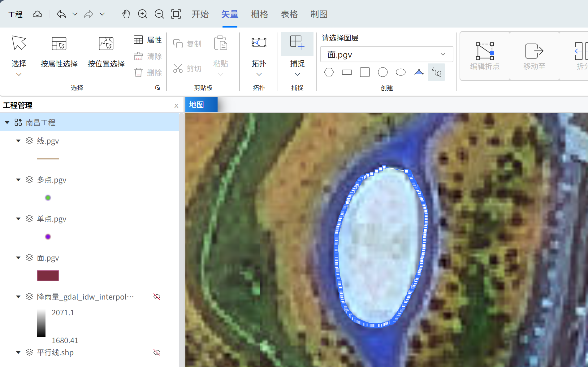Select the pan hand tool
This screenshot has width=588, height=367.
[126, 14]
